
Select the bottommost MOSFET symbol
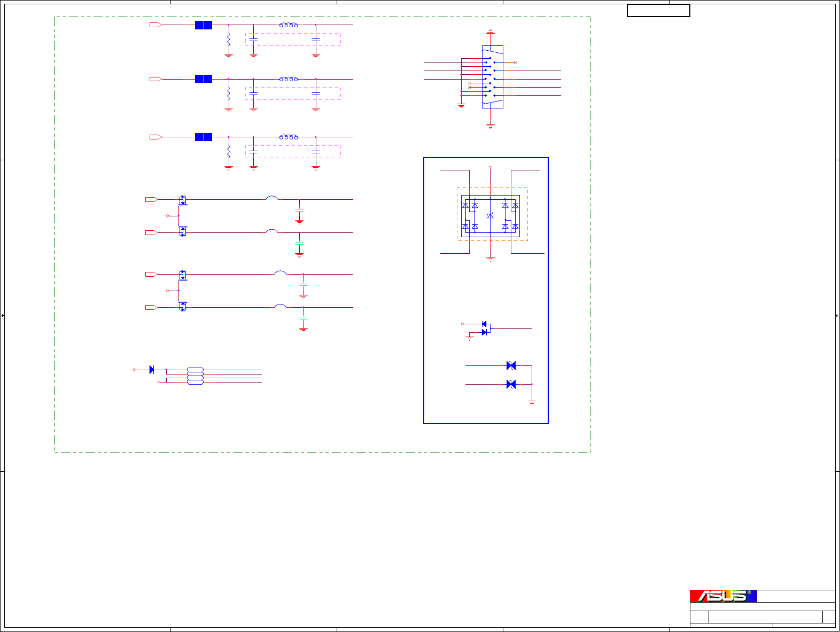[183, 306]
